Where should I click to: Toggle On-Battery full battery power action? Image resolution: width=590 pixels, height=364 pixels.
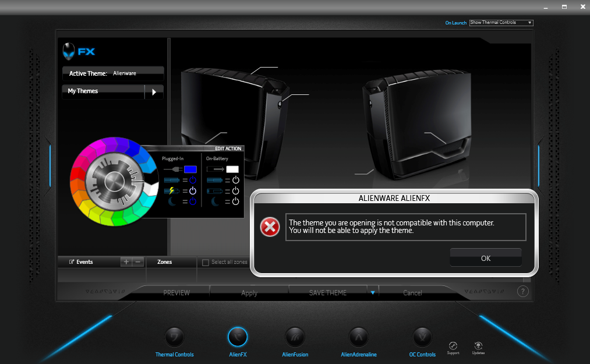click(235, 180)
